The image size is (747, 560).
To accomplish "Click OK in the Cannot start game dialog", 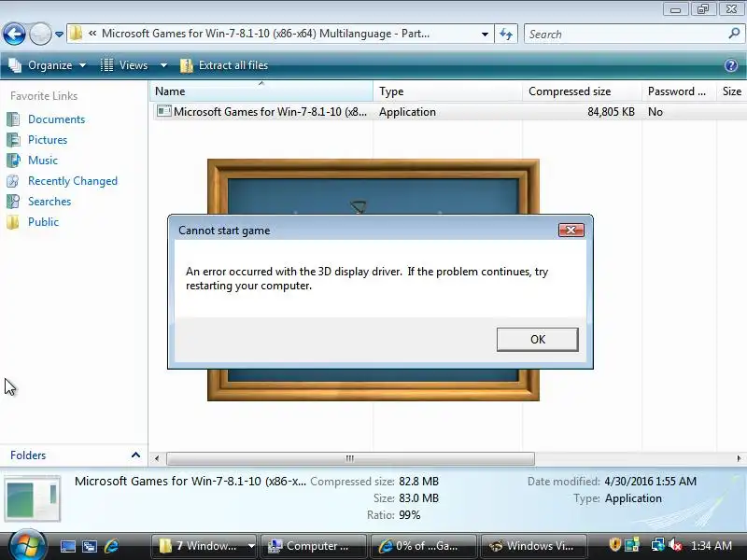I will [538, 339].
